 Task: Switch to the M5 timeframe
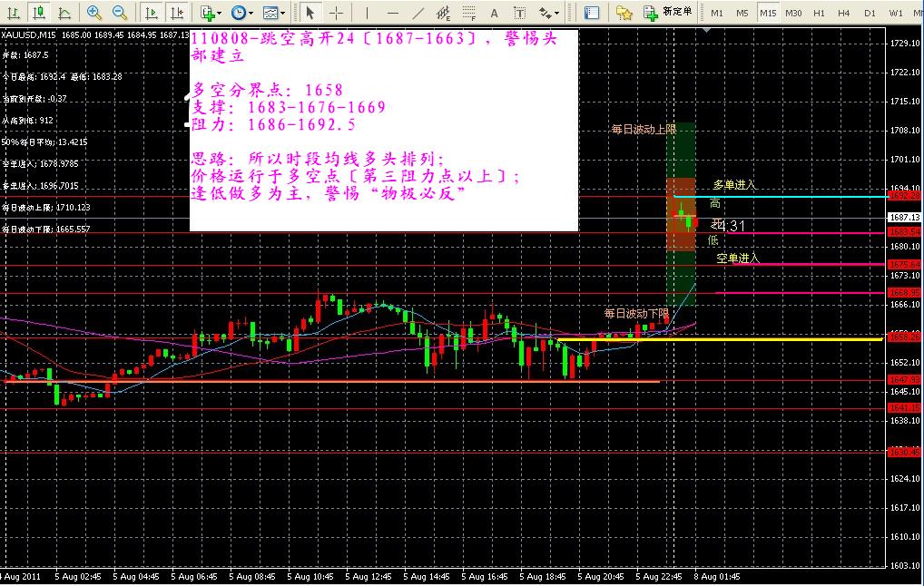pos(742,13)
